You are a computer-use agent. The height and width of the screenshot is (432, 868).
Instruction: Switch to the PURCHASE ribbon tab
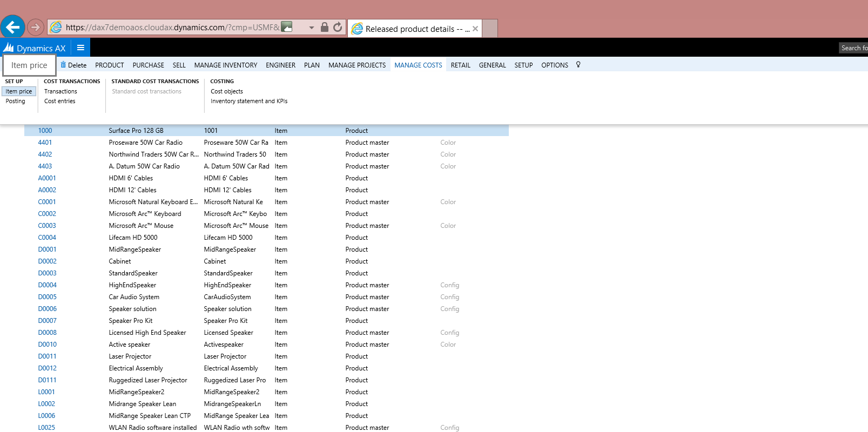(x=148, y=65)
